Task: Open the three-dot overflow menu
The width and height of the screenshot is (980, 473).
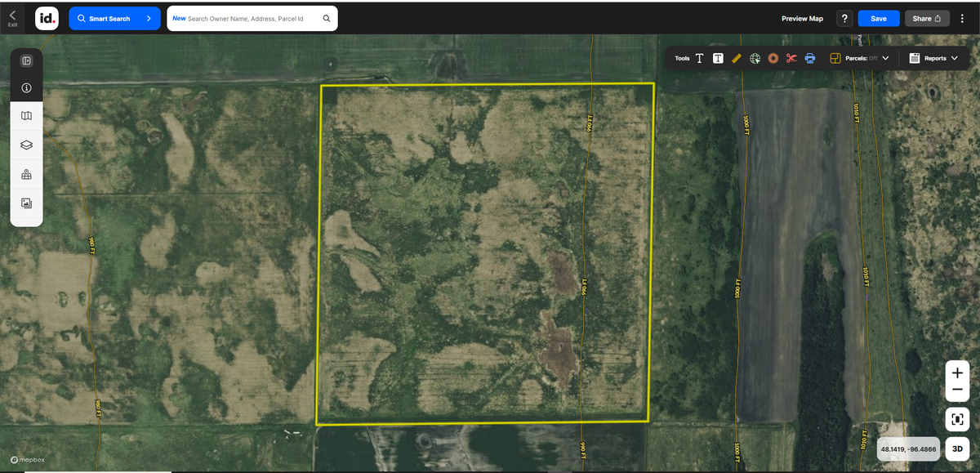Action: [x=964, y=17]
